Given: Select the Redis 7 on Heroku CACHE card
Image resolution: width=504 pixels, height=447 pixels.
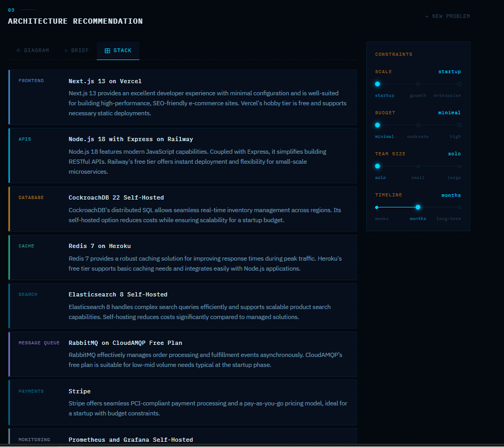Looking at the screenshot, I should tap(182, 257).
